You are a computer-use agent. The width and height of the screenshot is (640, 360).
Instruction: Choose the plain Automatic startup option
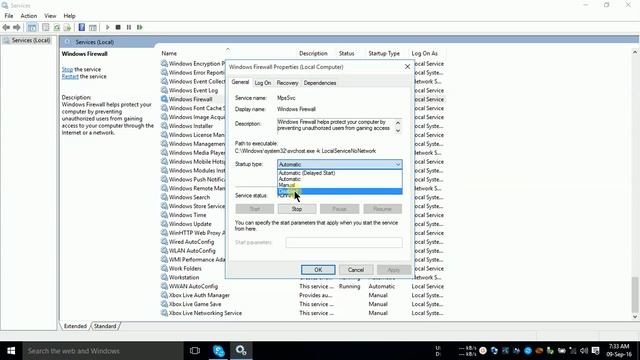(x=340, y=179)
